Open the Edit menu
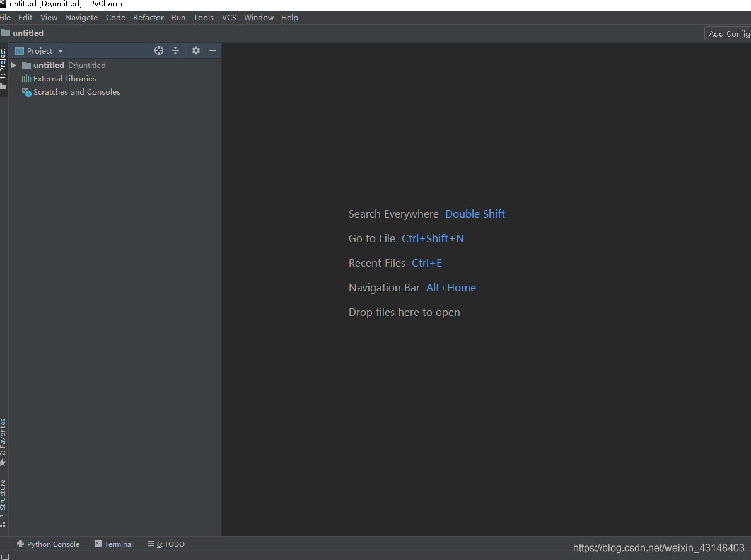 coord(25,17)
